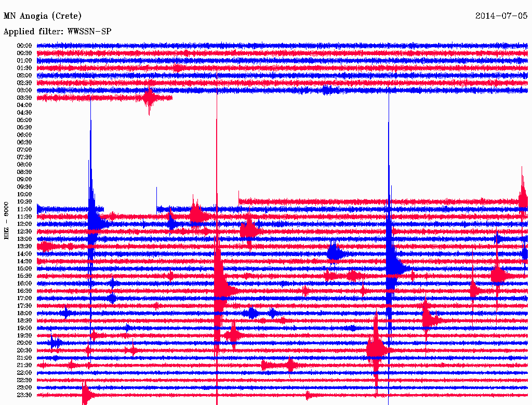Screen dimensions: 532x405
Task: Click the date label 2014-07-05
Action: pyautogui.click(x=501, y=16)
